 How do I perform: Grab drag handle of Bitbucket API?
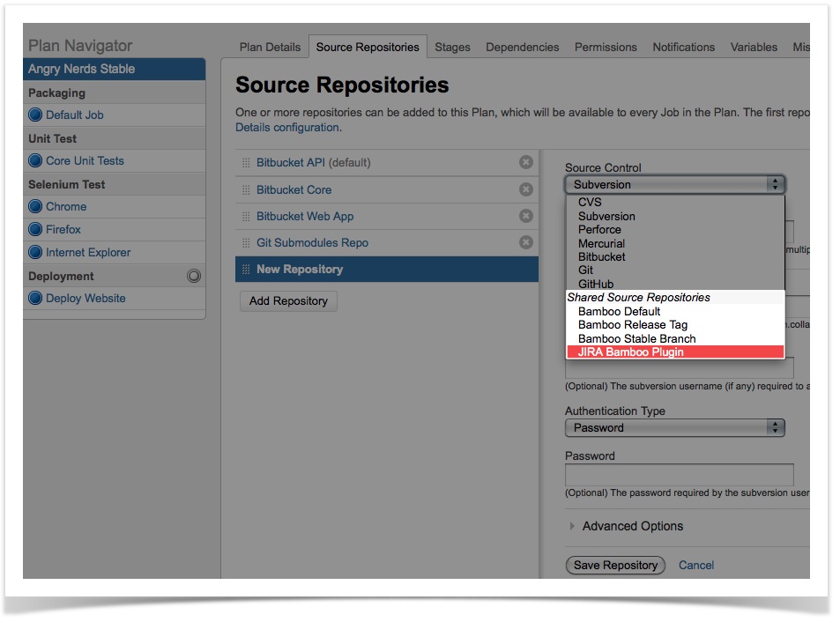click(246, 163)
